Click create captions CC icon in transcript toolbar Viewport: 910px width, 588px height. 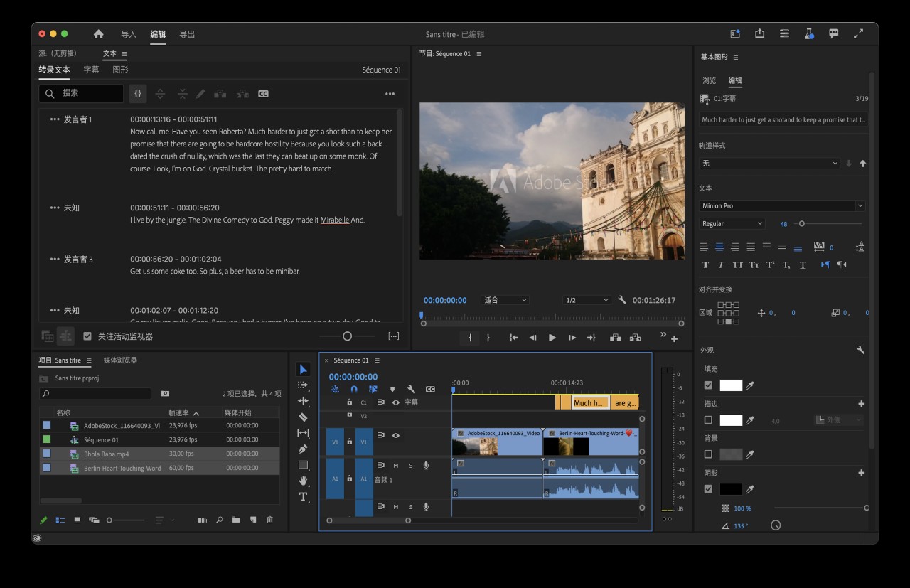pos(263,94)
